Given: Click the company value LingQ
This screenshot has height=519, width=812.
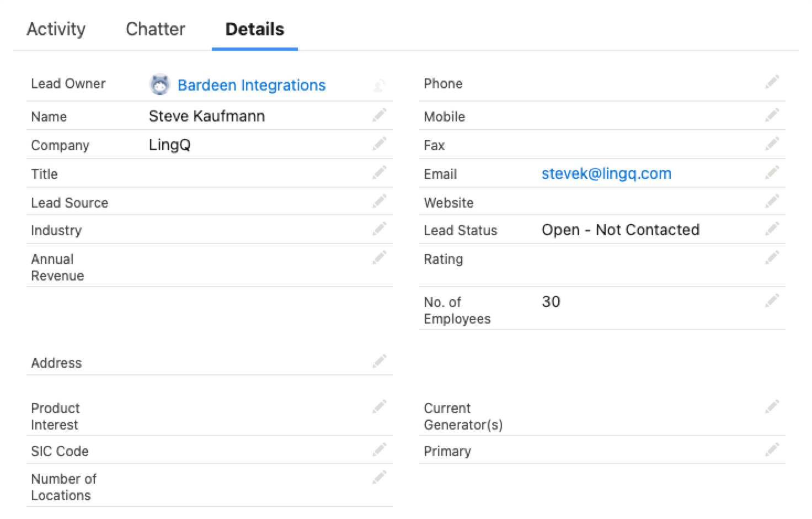Looking at the screenshot, I should [x=170, y=145].
